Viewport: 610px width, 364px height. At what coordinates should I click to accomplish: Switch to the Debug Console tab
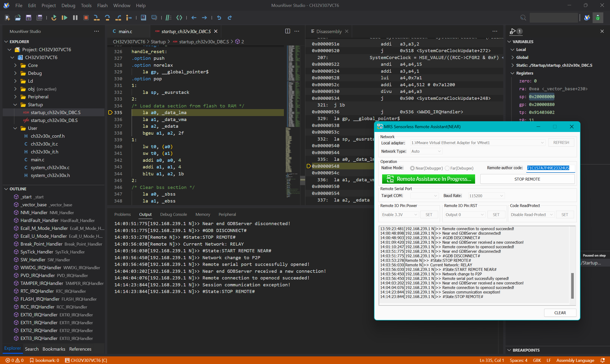(174, 214)
